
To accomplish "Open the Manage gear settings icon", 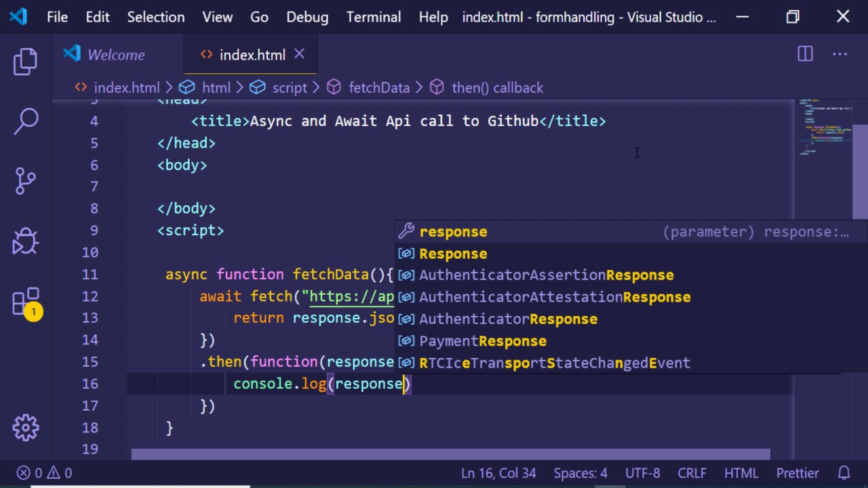I will click(x=26, y=428).
